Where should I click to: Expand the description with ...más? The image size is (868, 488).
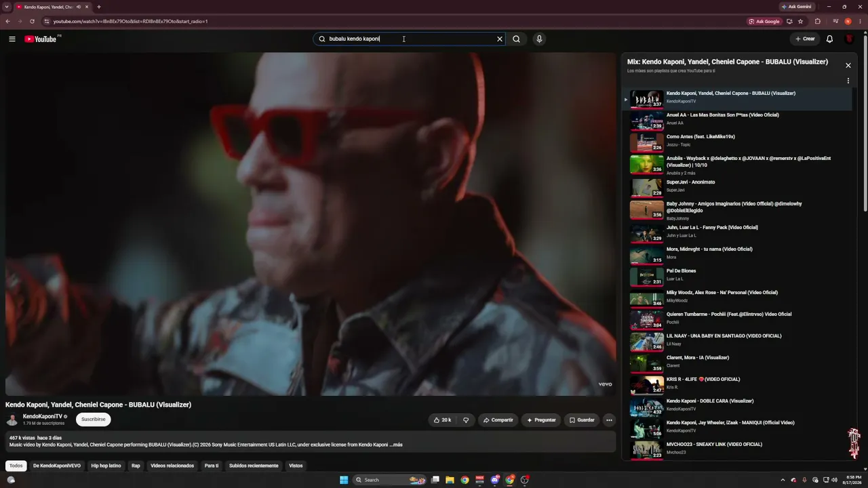(396, 445)
